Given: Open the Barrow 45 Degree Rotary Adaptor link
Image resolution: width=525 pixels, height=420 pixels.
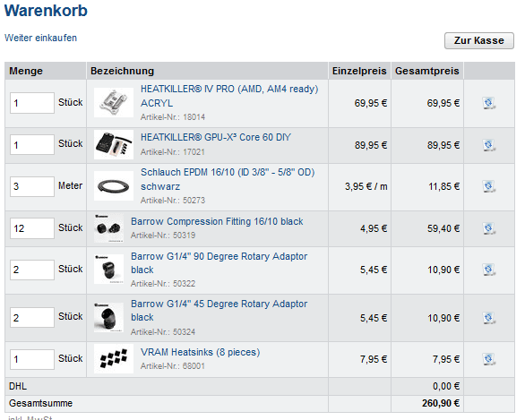Looking at the screenshot, I should click(219, 311).
